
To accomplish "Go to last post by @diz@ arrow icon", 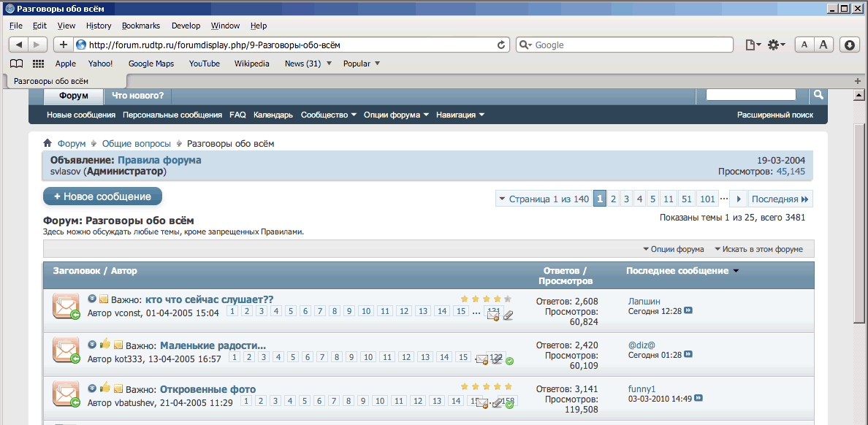I will [688, 354].
